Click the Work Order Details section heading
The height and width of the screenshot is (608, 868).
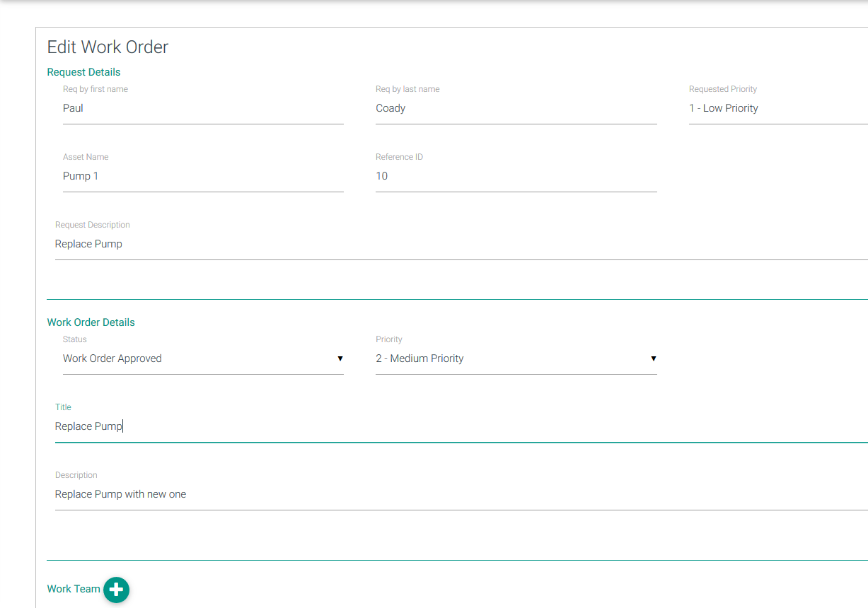pyautogui.click(x=91, y=322)
